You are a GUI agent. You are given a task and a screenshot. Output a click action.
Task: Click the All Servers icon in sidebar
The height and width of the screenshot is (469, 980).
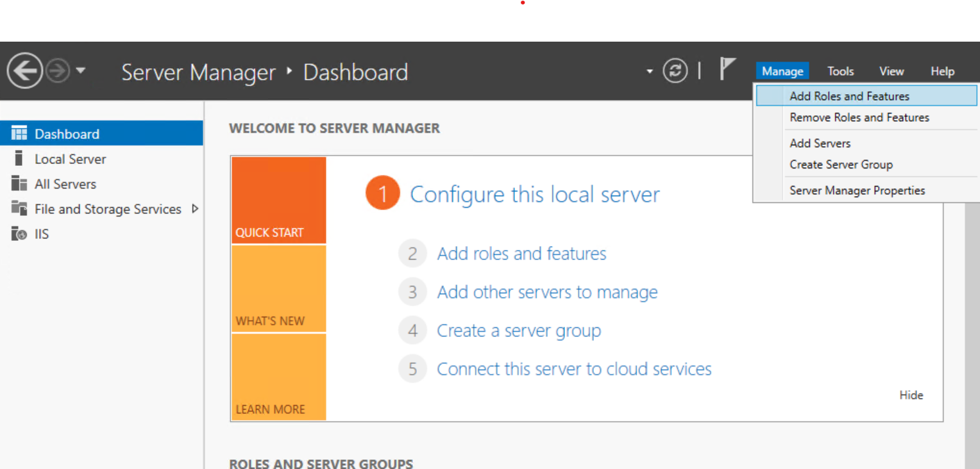coord(19,184)
